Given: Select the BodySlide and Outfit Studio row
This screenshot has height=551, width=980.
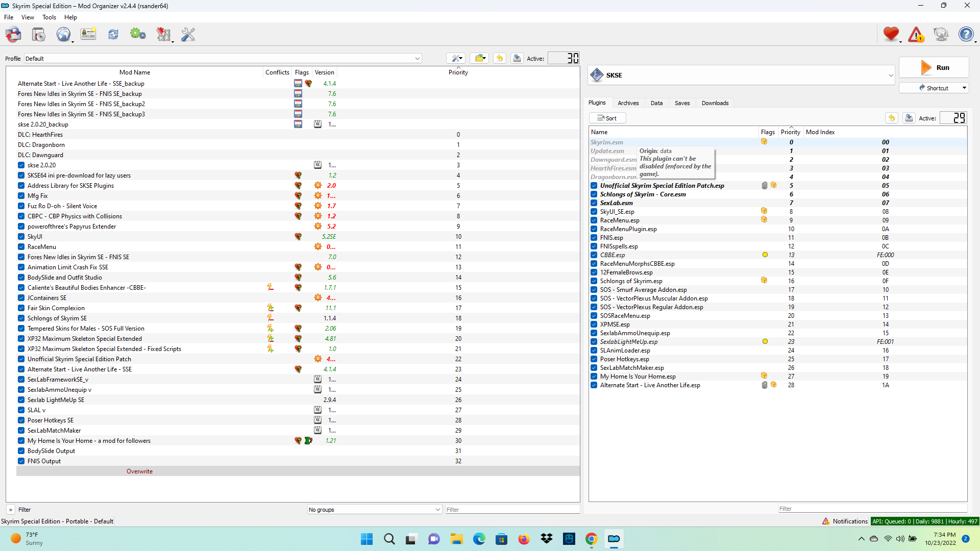Looking at the screenshot, I should tap(298, 278).
